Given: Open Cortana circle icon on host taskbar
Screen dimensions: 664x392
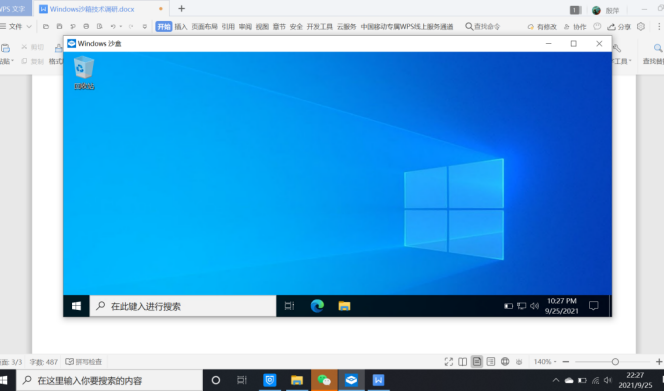Looking at the screenshot, I should click(216, 380).
